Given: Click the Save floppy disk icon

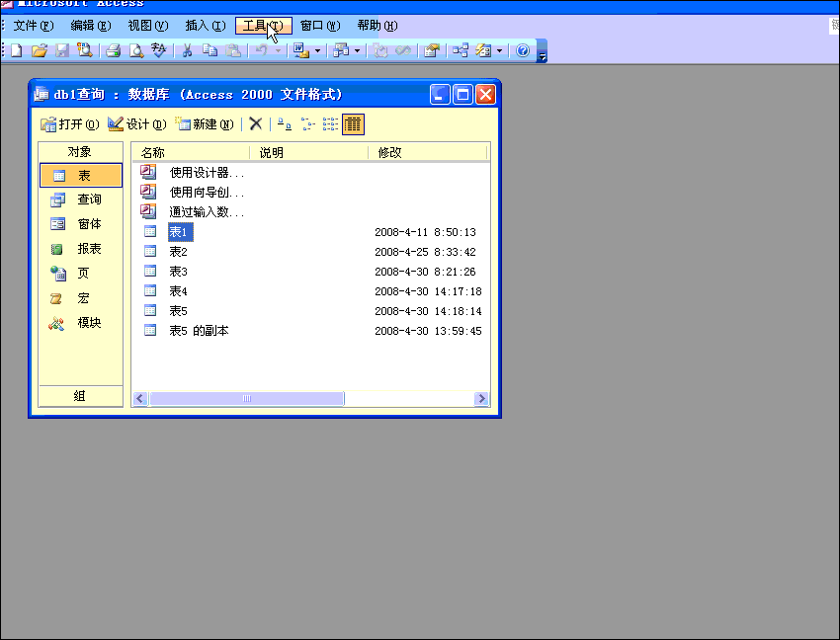Looking at the screenshot, I should [62, 51].
